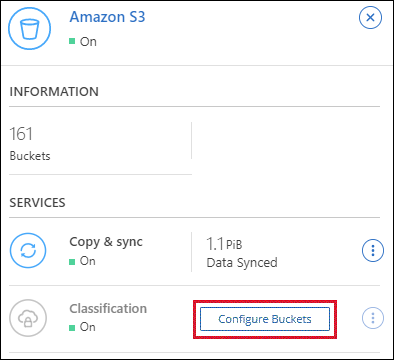Viewport: 395px width, 361px height.
Task: Click the 161 bucket count
Action: 21,134
